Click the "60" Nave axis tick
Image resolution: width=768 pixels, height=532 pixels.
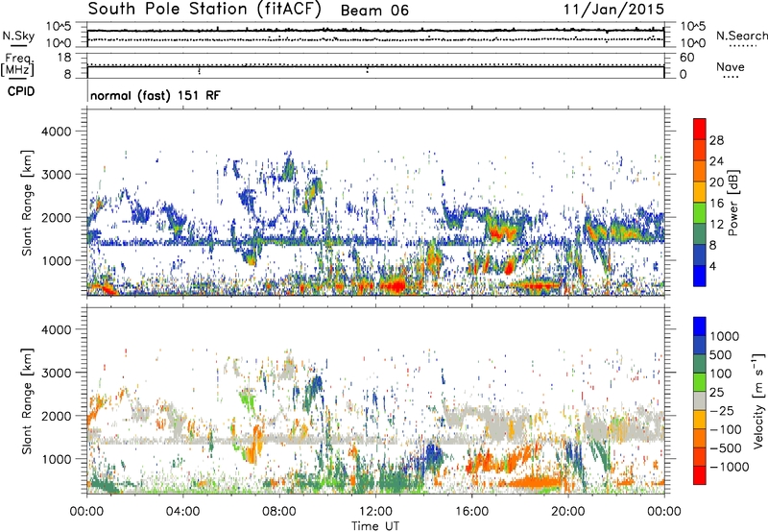[686, 58]
